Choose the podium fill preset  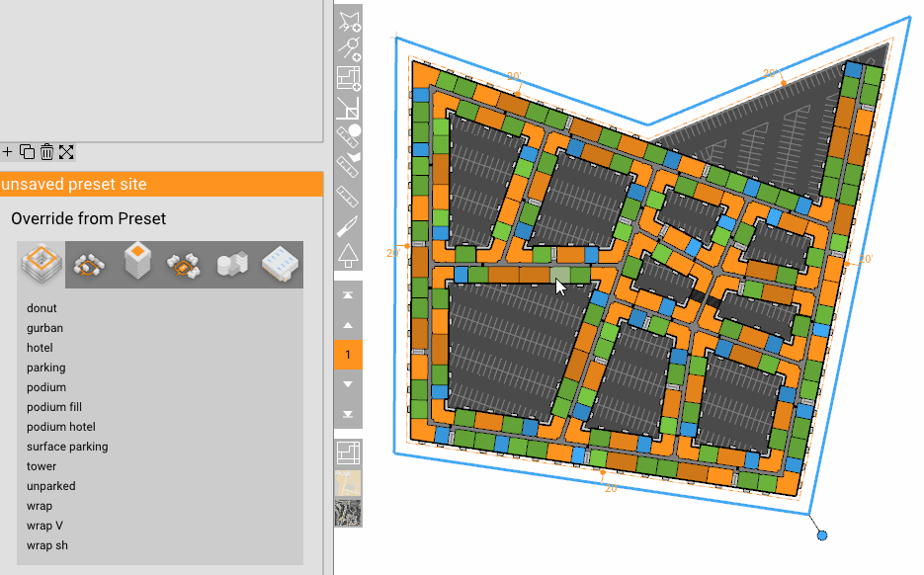[x=54, y=407]
